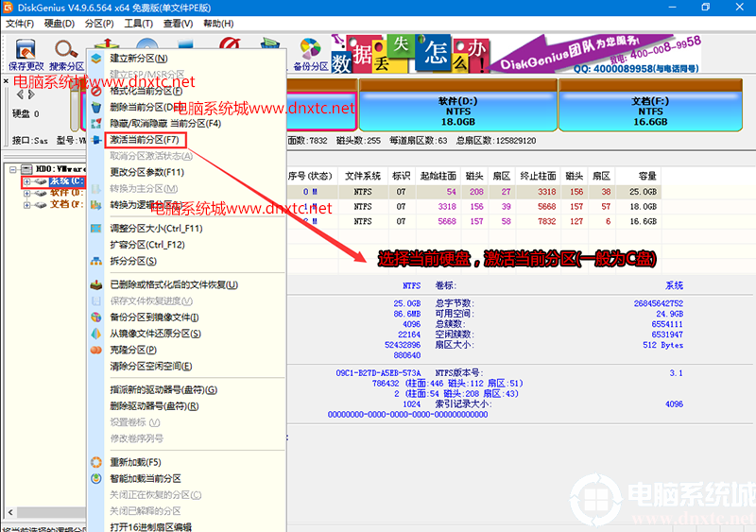
Task: Click the icon beside 重新加载(F5)
Action: (x=96, y=462)
